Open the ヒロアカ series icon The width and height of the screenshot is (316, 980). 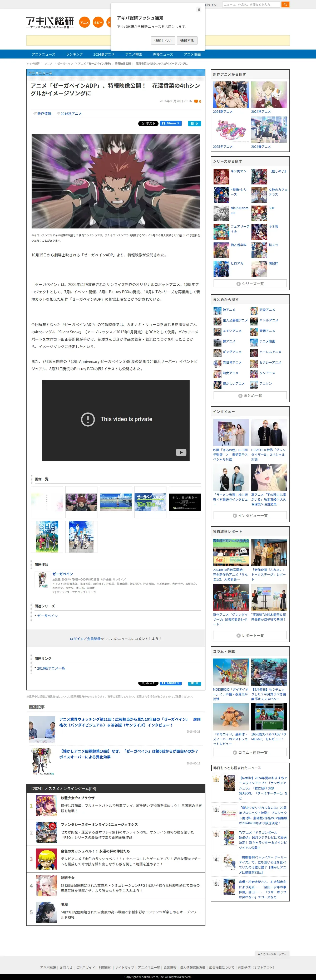(221, 269)
